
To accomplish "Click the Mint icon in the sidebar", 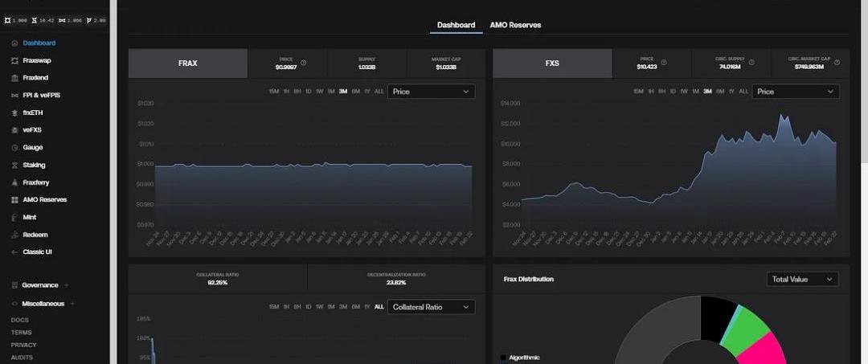I will (15, 217).
